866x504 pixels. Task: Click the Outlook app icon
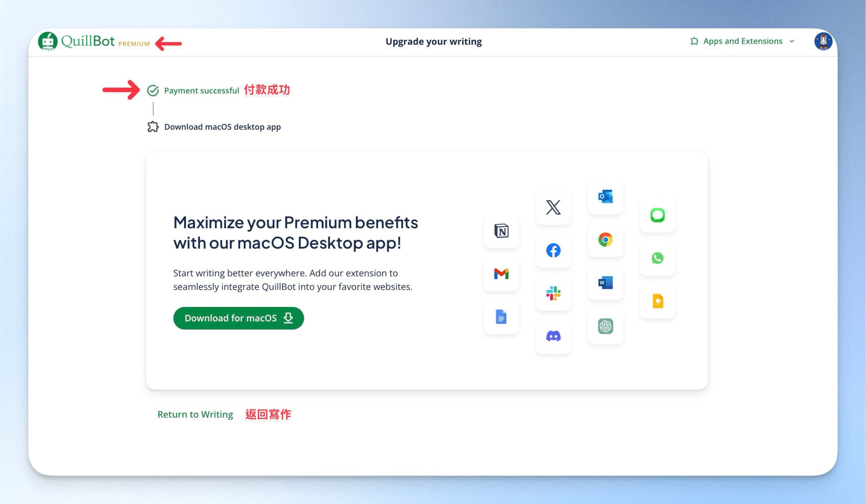(605, 197)
